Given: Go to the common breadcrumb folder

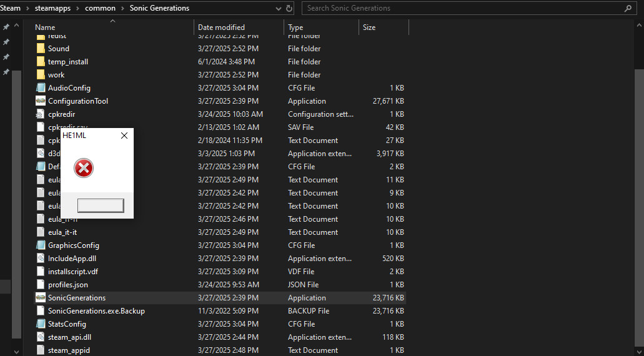Looking at the screenshot, I should click(100, 8).
